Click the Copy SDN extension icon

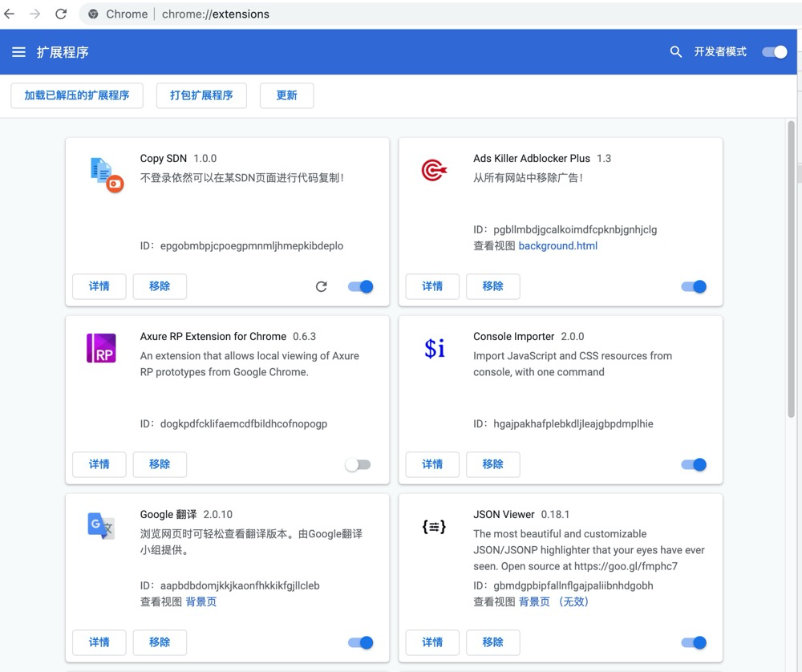107,175
